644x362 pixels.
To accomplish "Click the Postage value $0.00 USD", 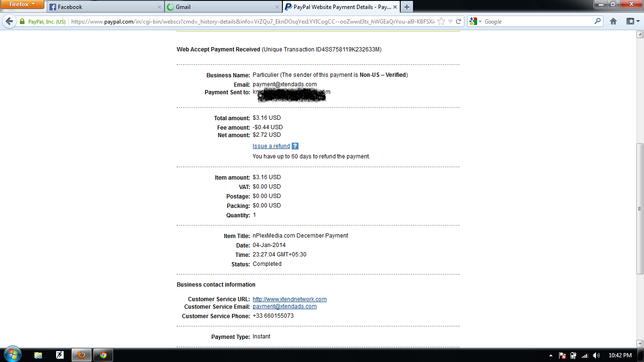I will tap(267, 196).
